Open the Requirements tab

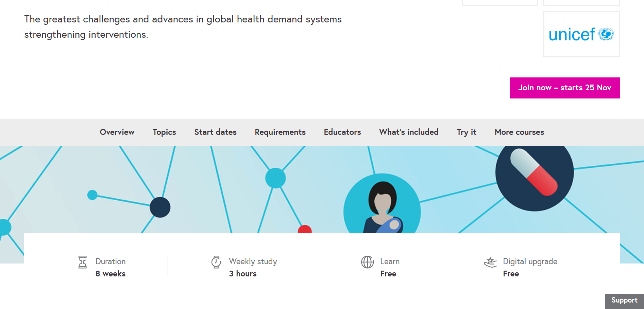click(280, 132)
